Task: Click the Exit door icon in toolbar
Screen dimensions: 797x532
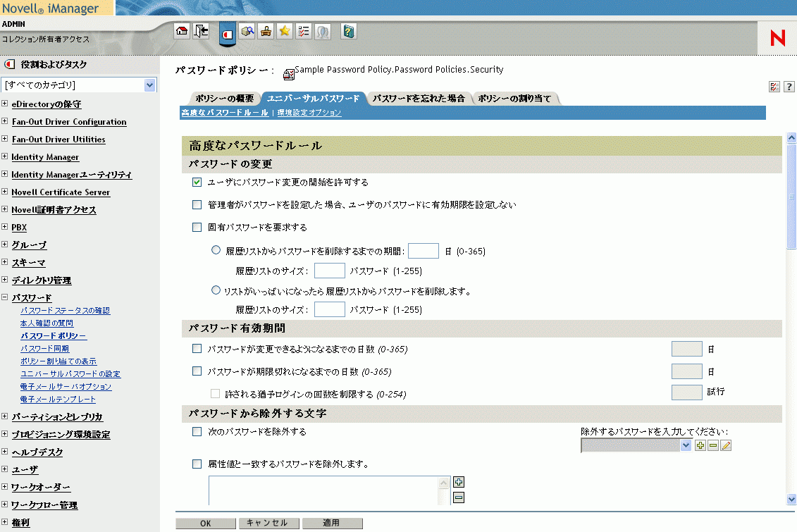Action: [x=202, y=32]
